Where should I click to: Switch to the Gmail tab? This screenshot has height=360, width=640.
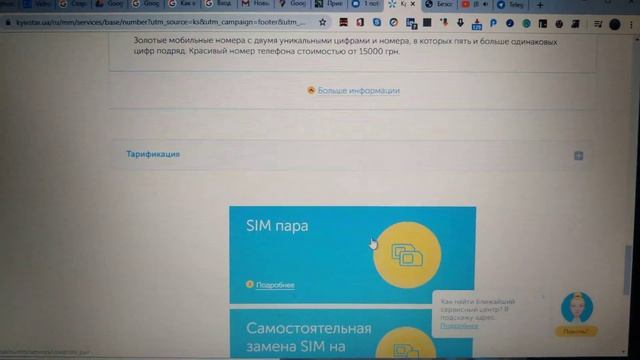click(255, 4)
